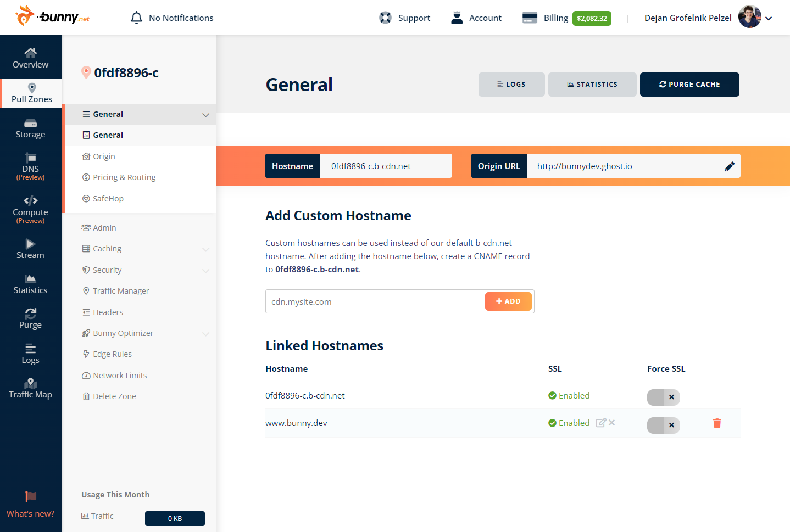Click the ADD hostname button
790x532 pixels.
coord(508,301)
